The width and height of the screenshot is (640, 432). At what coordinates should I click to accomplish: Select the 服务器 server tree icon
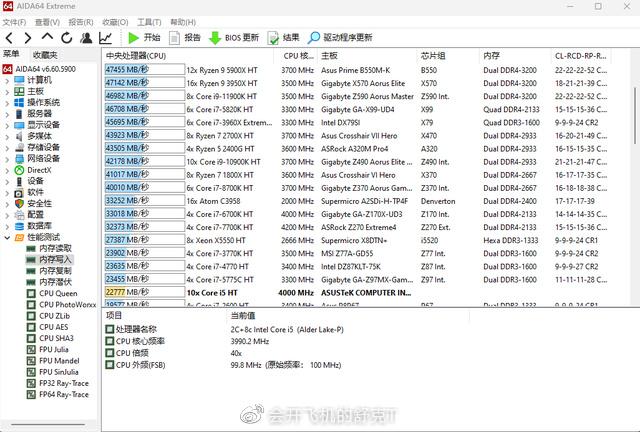coord(19,114)
